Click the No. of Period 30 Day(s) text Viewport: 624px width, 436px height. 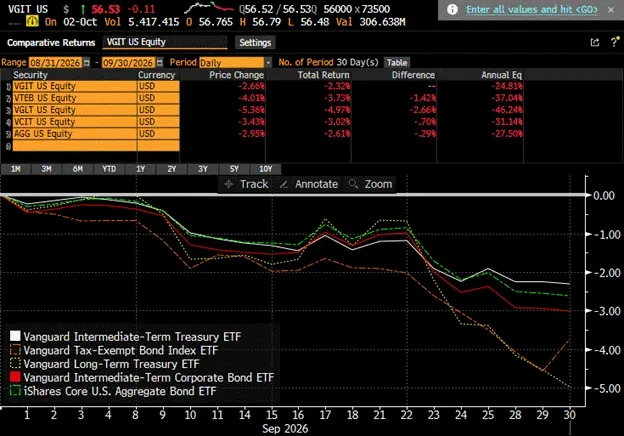coord(328,62)
